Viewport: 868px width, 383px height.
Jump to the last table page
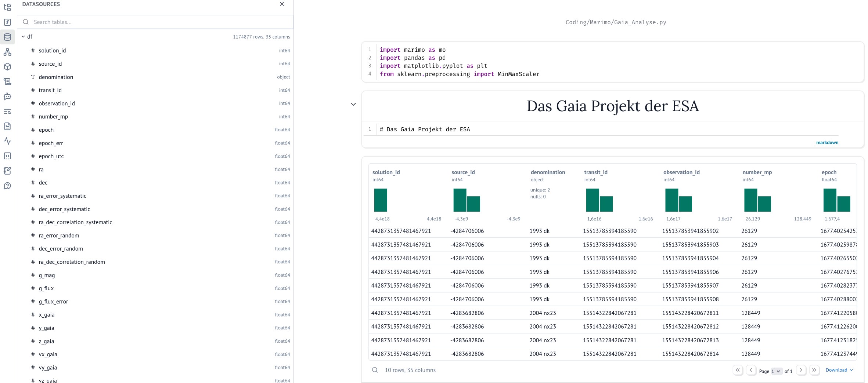814,370
